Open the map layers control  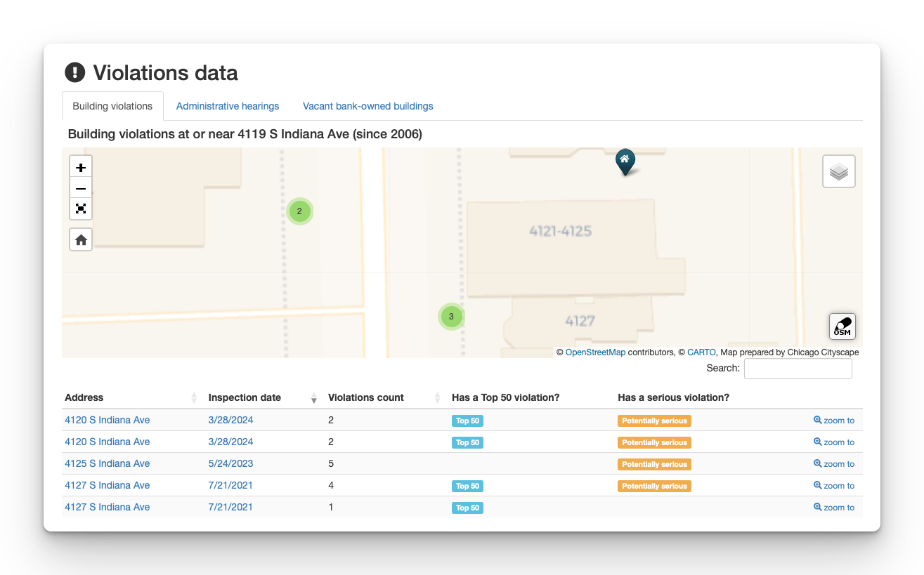[x=838, y=171]
